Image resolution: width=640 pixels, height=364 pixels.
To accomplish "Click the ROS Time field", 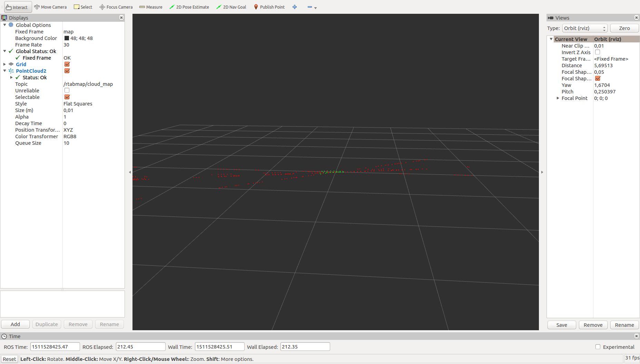I will pyautogui.click(x=55, y=347).
